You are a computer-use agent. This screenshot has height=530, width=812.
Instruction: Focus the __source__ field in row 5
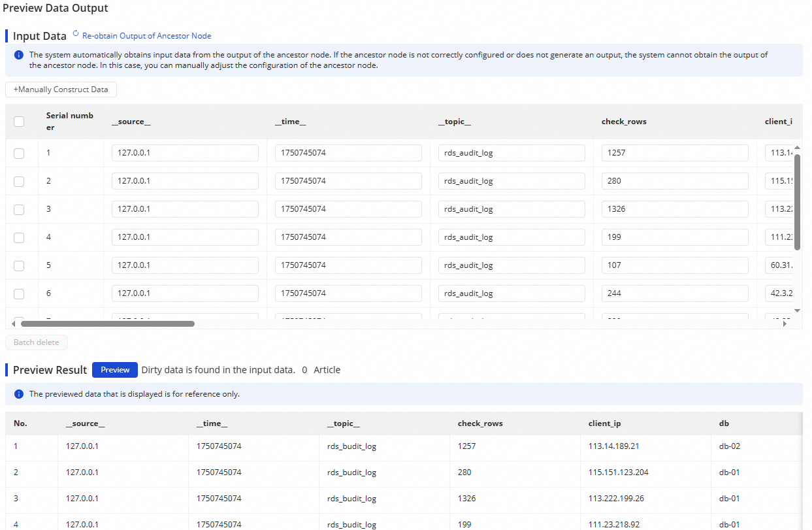pyautogui.click(x=185, y=265)
